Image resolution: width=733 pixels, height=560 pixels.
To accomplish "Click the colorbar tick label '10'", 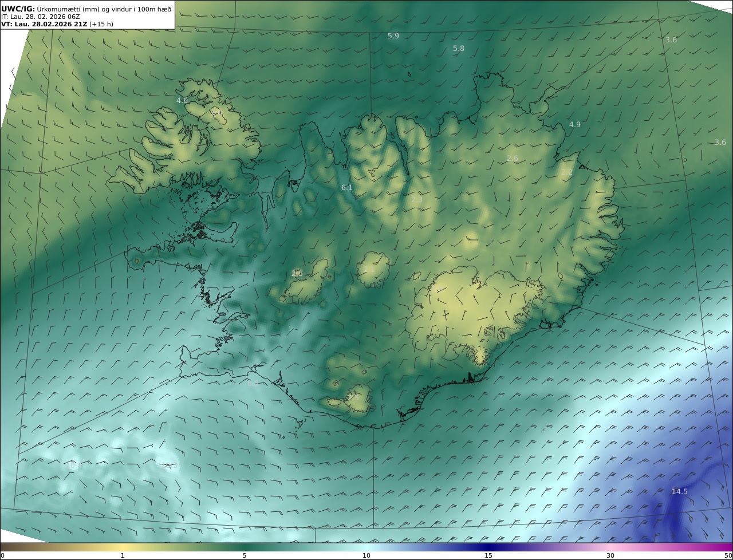I will coord(366,555).
